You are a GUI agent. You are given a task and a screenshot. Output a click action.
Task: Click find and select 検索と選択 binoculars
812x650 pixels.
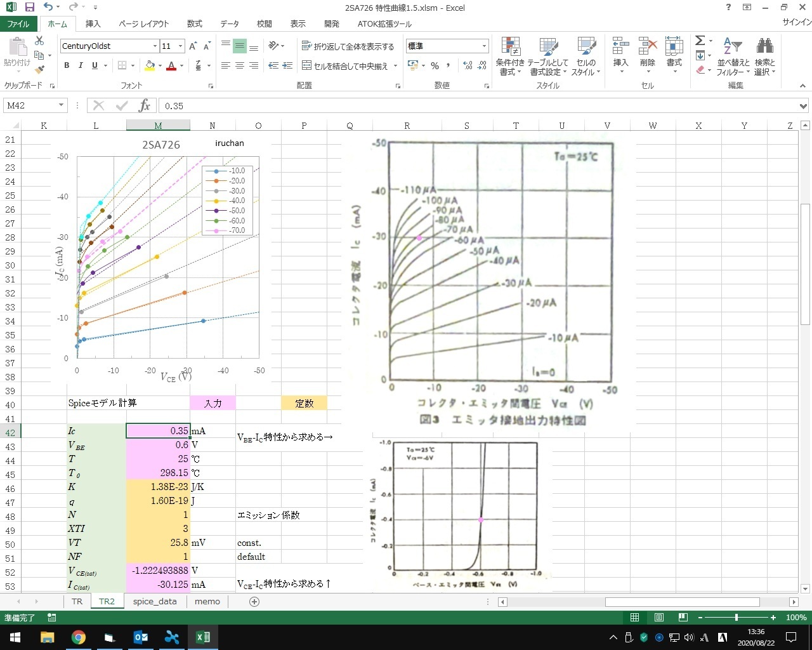coord(765,56)
